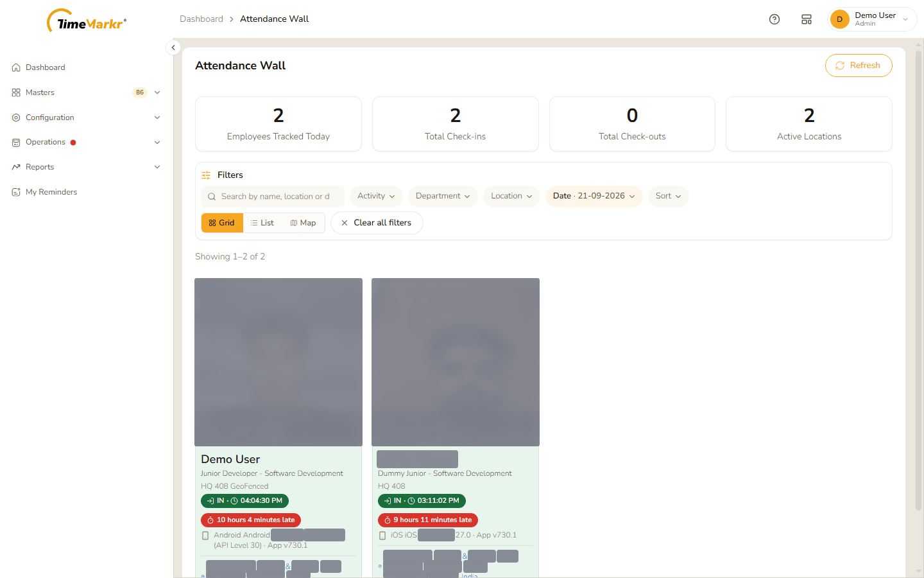Click the Demo User avatar circle
The width and height of the screenshot is (924, 578).
[839, 19]
